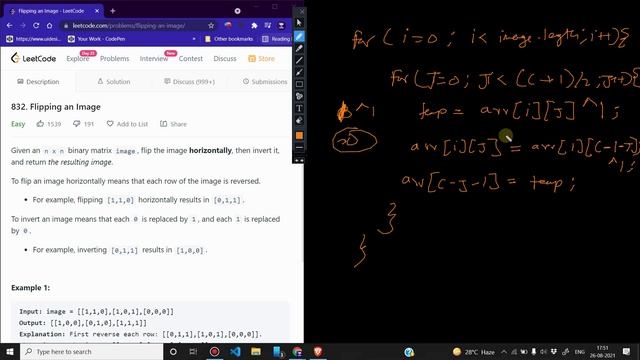Open the Contest menu item

click(191, 59)
